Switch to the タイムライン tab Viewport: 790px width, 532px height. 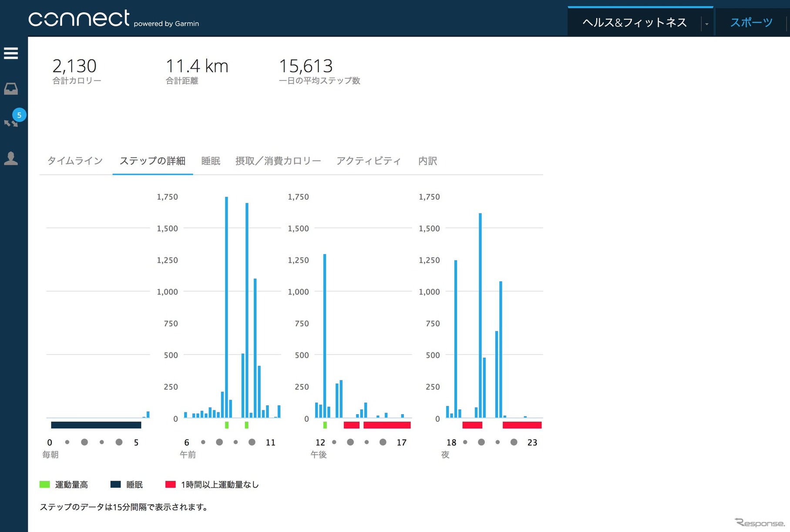point(75,161)
